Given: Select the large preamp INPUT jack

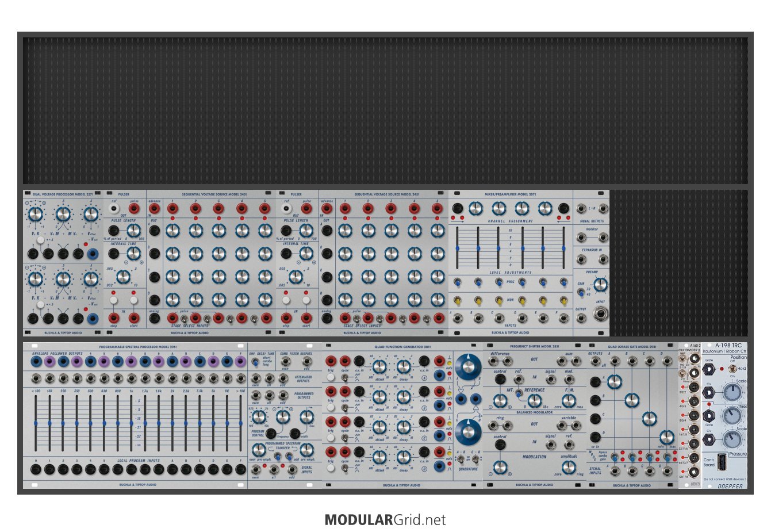Looking at the screenshot, I should tap(601, 314).
